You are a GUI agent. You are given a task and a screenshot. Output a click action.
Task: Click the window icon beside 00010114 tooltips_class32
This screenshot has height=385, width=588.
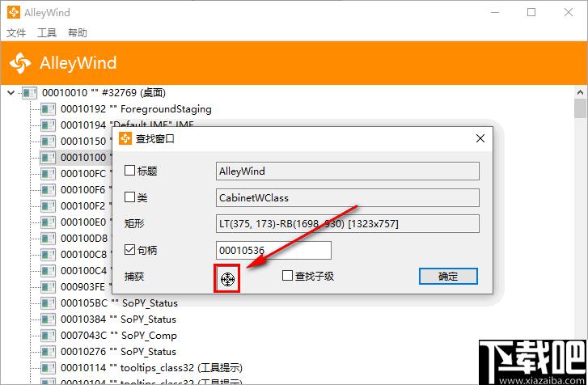click(48, 368)
